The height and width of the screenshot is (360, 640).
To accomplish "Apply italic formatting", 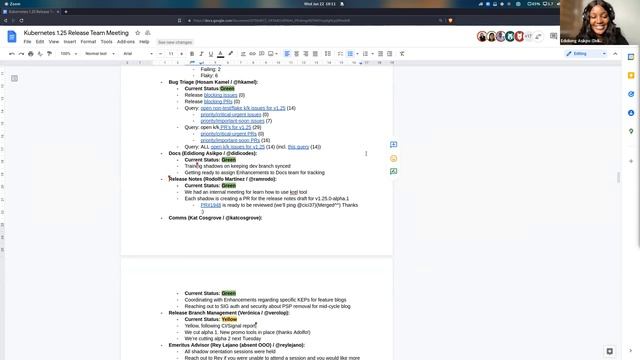I will pyautogui.click(x=201, y=54).
